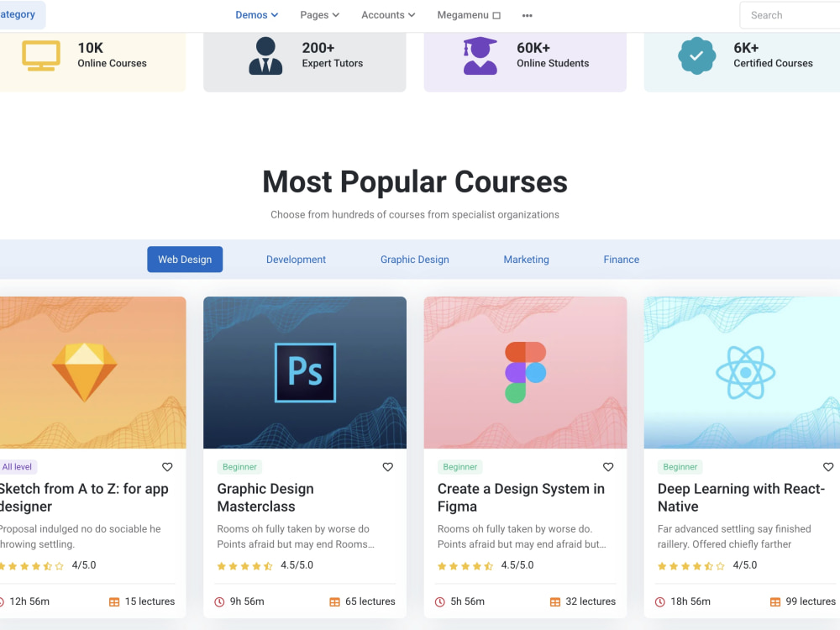This screenshot has width=840, height=630.
Task: Switch to the Development tab
Action: [296, 260]
